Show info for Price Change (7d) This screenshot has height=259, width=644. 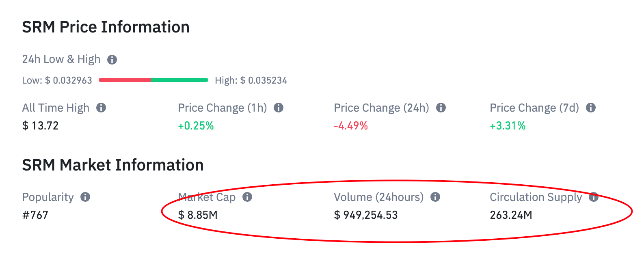[591, 108]
